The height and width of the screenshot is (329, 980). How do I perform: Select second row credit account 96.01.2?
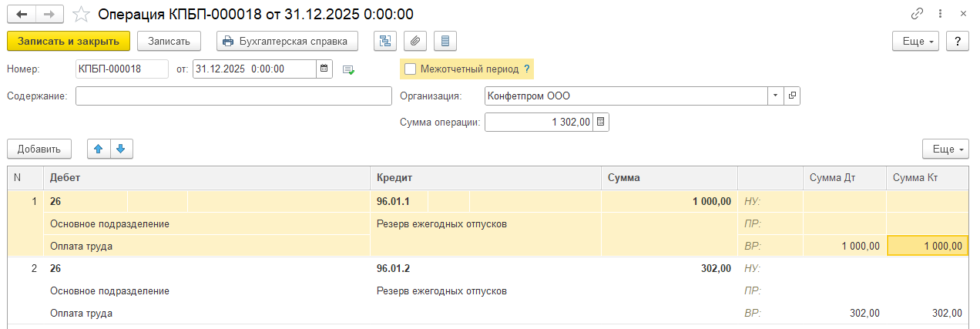[x=392, y=269]
